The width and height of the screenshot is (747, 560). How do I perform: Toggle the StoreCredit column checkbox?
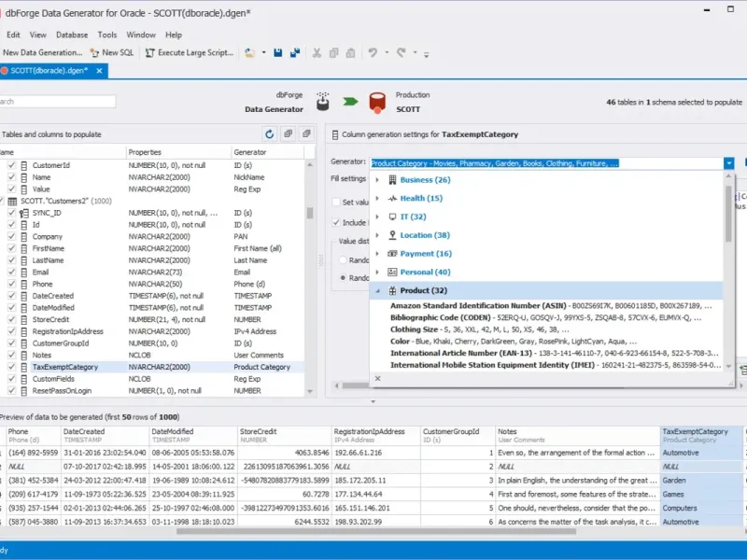(11, 319)
